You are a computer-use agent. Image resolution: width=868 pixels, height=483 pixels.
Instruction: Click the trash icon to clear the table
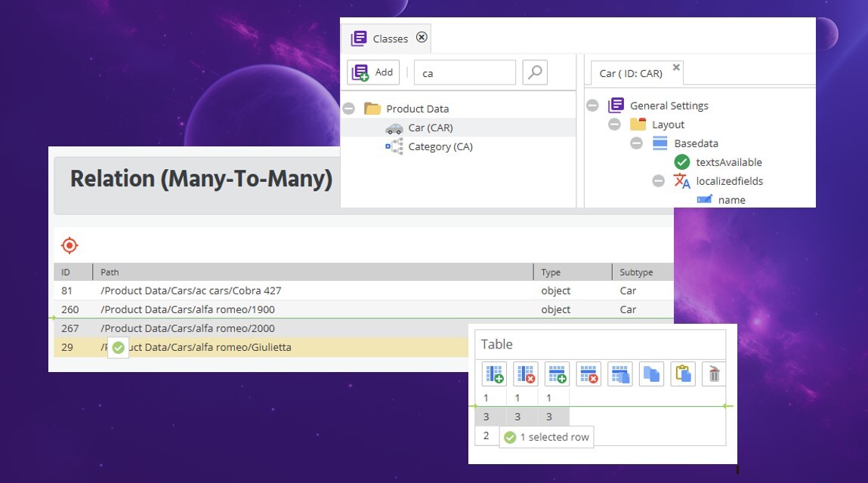713,374
